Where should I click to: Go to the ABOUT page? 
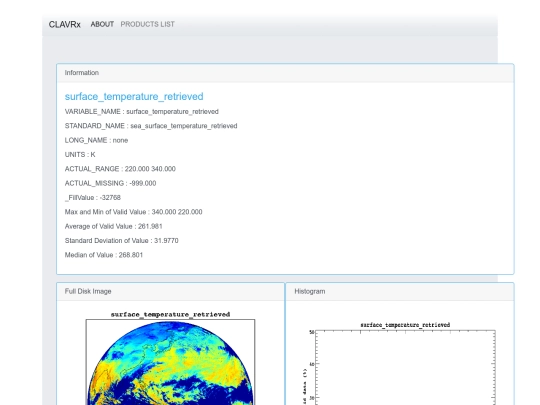102,24
